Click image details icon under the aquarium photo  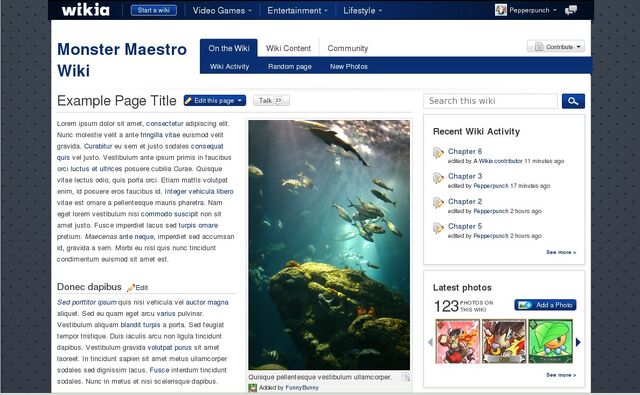tap(405, 377)
